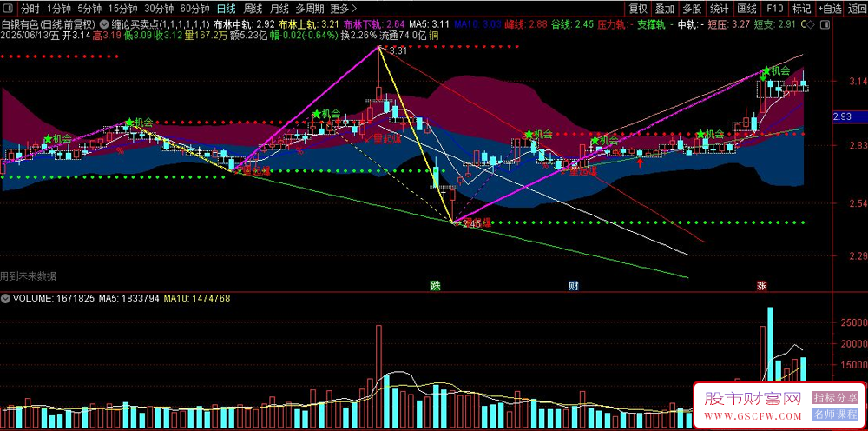Switch to 15分钟 period tab
Viewport: 868px width, 431px height.
122,9
